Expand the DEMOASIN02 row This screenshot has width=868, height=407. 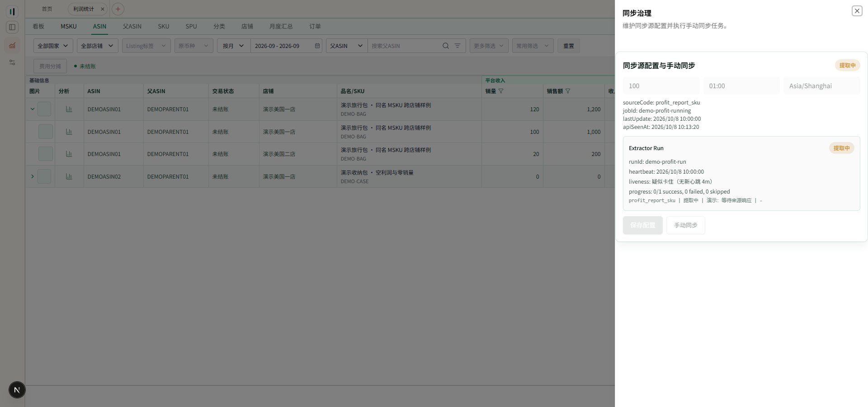coord(32,176)
